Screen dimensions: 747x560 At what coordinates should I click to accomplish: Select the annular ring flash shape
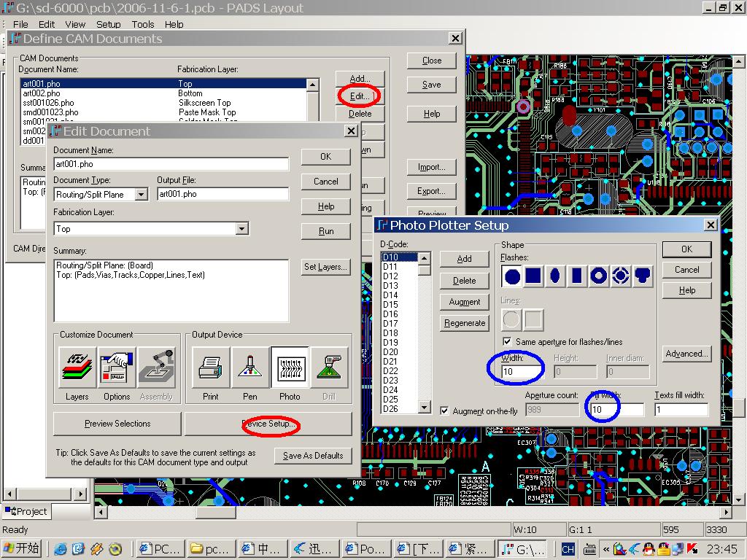599,276
